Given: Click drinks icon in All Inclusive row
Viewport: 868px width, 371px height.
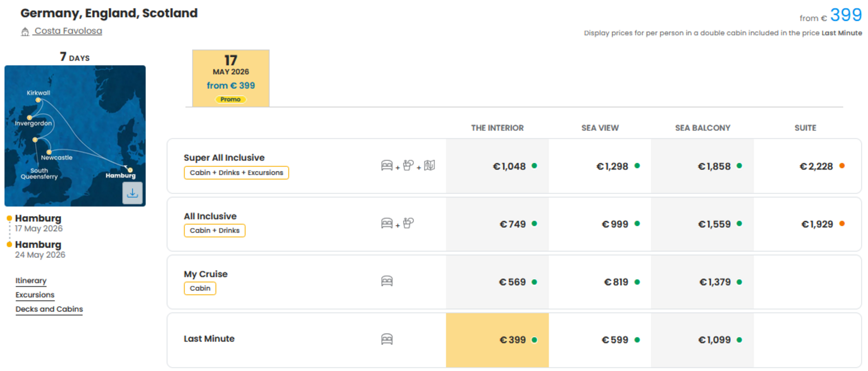Looking at the screenshot, I should tap(408, 223).
